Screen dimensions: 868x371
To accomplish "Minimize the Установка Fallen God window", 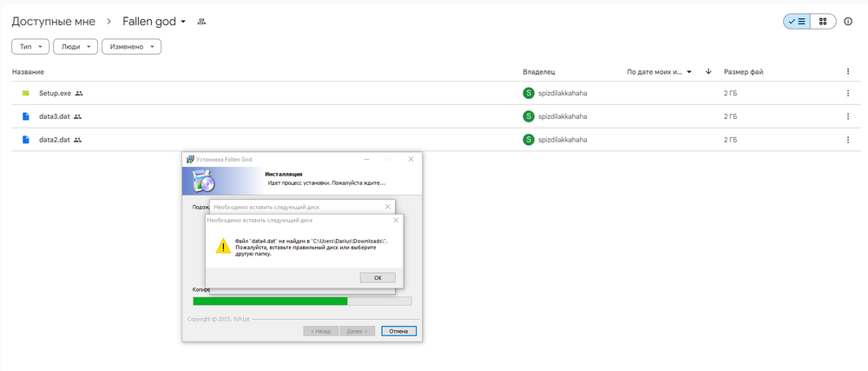I will pyautogui.click(x=367, y=160).
